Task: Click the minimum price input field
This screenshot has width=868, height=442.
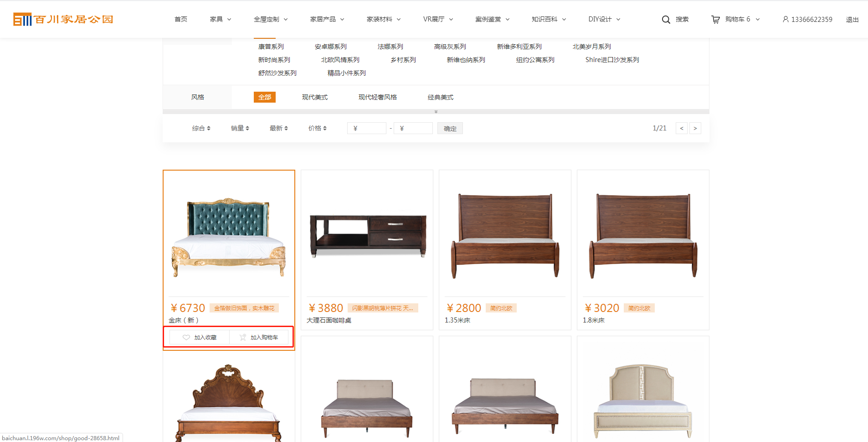Action: (367, 129)
